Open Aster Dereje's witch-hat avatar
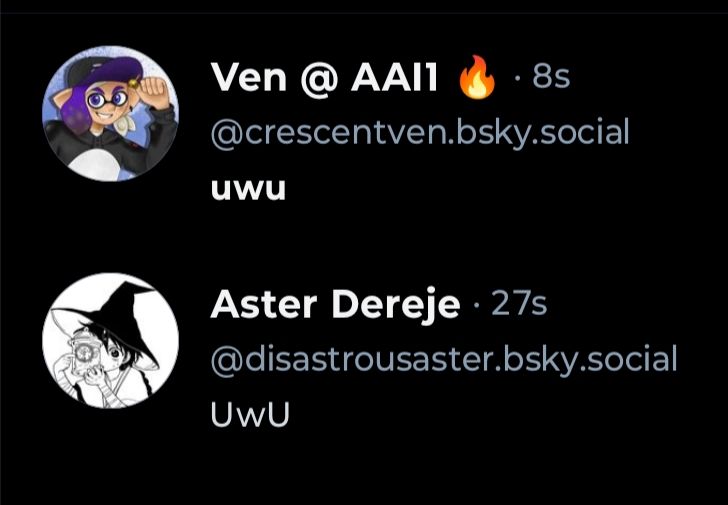 (110, 340)
